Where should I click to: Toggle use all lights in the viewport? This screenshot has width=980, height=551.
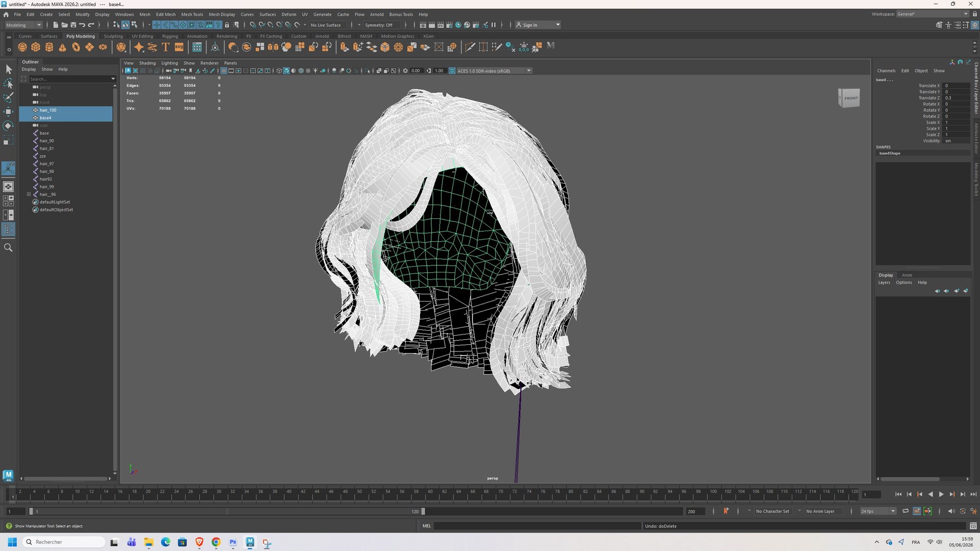click(315, 71)
